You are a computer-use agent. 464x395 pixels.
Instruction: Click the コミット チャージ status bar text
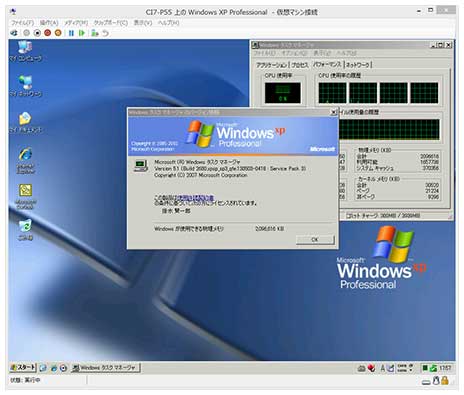383,216
